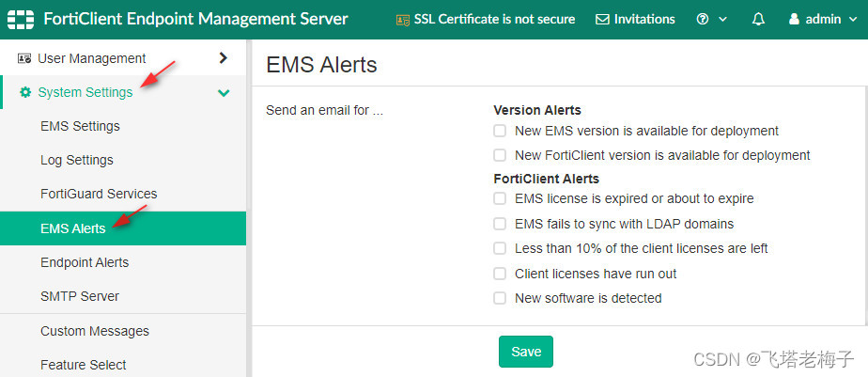Image resolution: width=868 pixels, height=377 pixels.
Task: Toggle Client licenses have run out alert
Action: click(x=500, y=274)
